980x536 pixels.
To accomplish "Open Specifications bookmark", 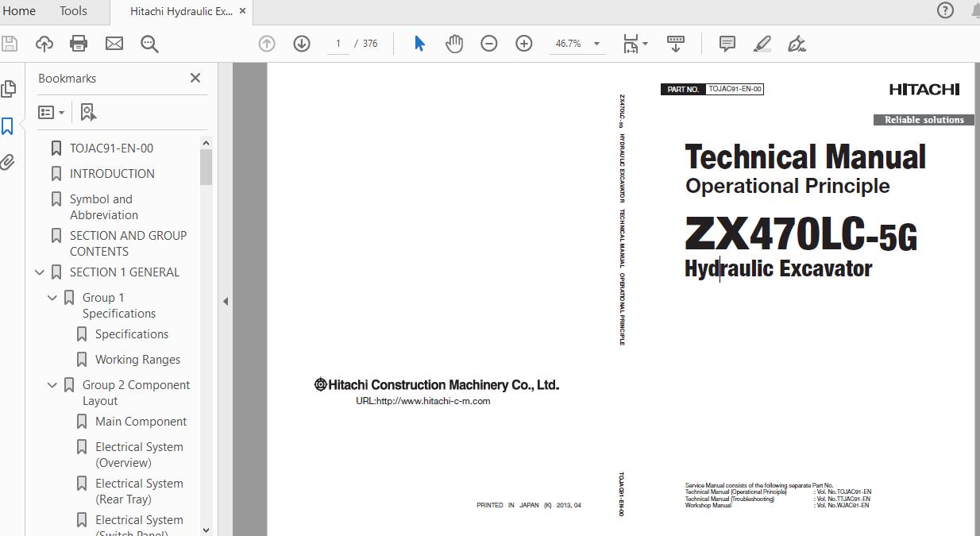I will click(x=132, y=334).
